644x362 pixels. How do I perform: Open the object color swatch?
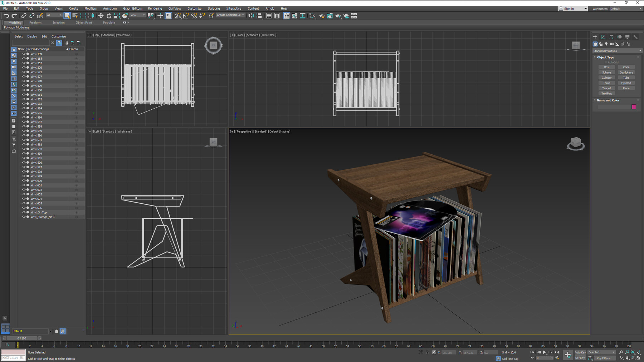click(634, 107)
